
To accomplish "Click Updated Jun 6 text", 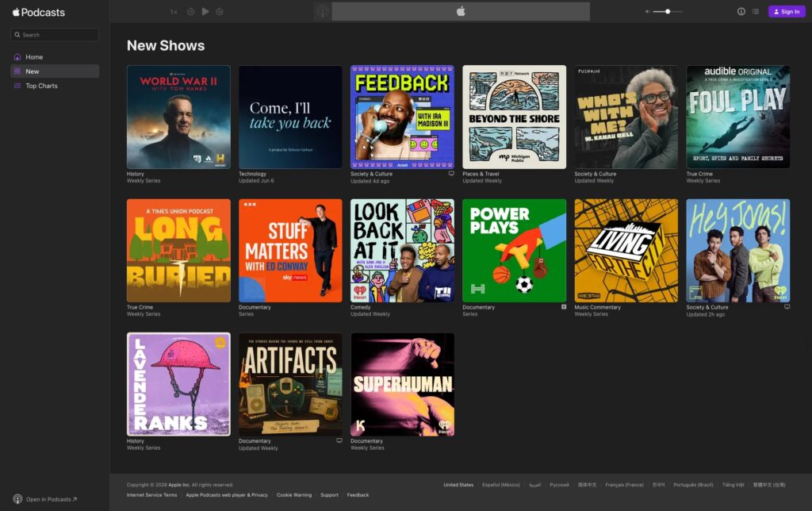I will coord(256,181).
